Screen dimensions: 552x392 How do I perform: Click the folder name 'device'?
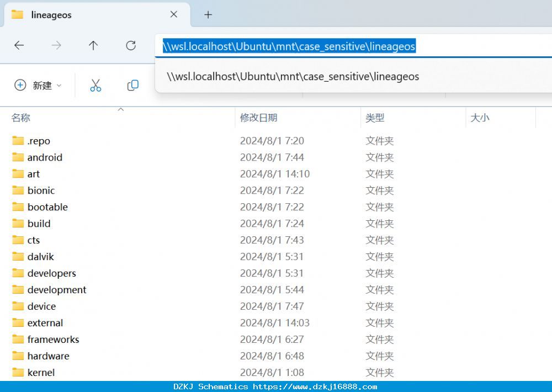(41, 306)
